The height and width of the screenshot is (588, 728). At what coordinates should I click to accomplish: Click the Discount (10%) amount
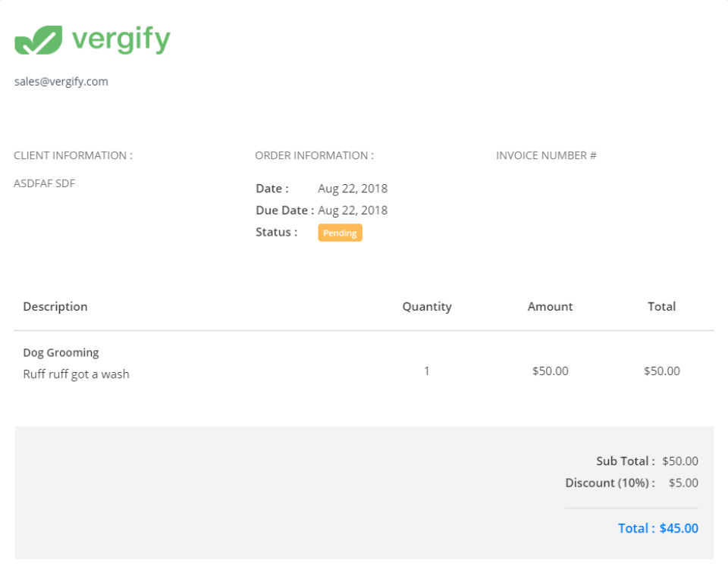click(683, 483)
